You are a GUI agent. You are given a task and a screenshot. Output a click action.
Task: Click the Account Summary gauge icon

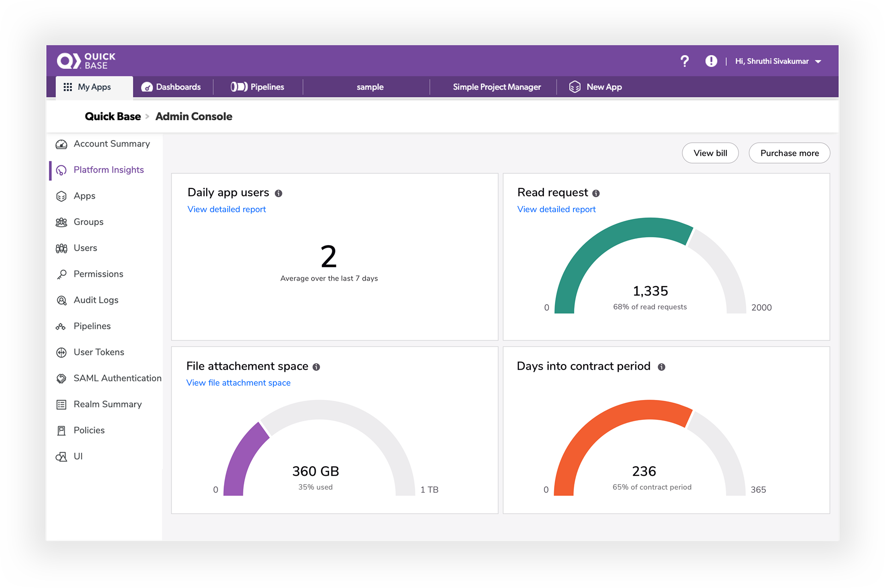pyautogui.click(x=61, y=144)
